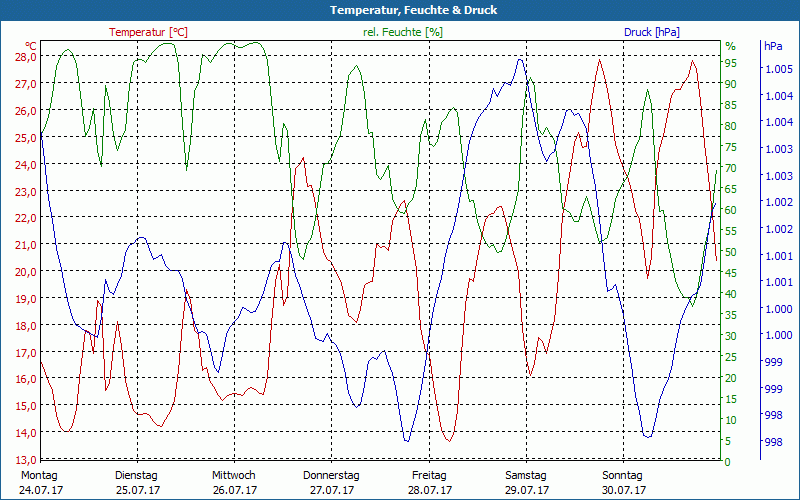Viewport: 800px width, 500px height.
Task: Click the '25,0' temperature axis label
Action: pos(26,138)
